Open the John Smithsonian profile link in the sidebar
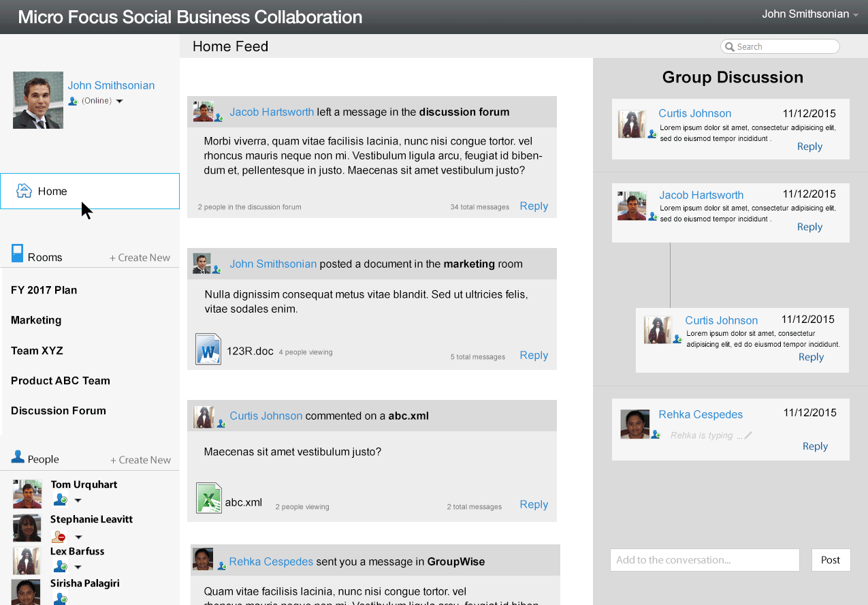The width and height of the screenshot is (868, 605). 111,86
